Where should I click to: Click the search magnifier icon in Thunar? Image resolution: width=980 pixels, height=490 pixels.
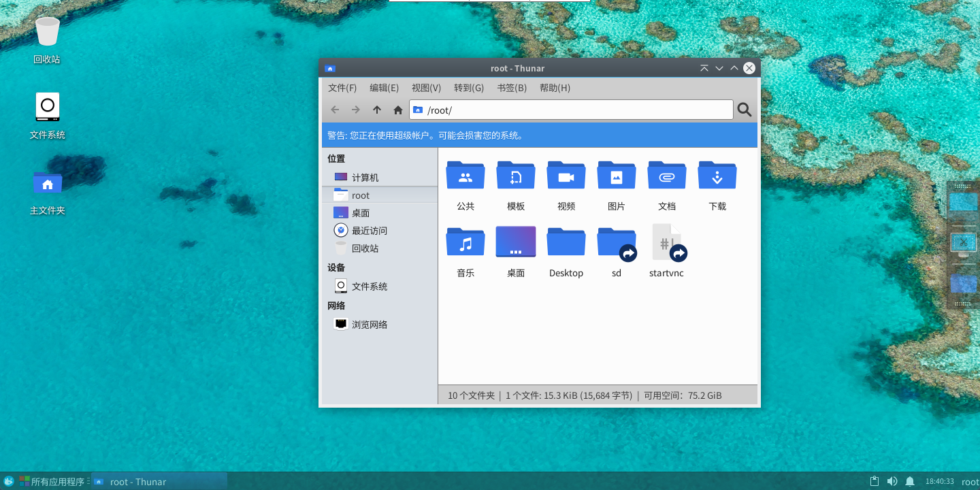point(745,110)
